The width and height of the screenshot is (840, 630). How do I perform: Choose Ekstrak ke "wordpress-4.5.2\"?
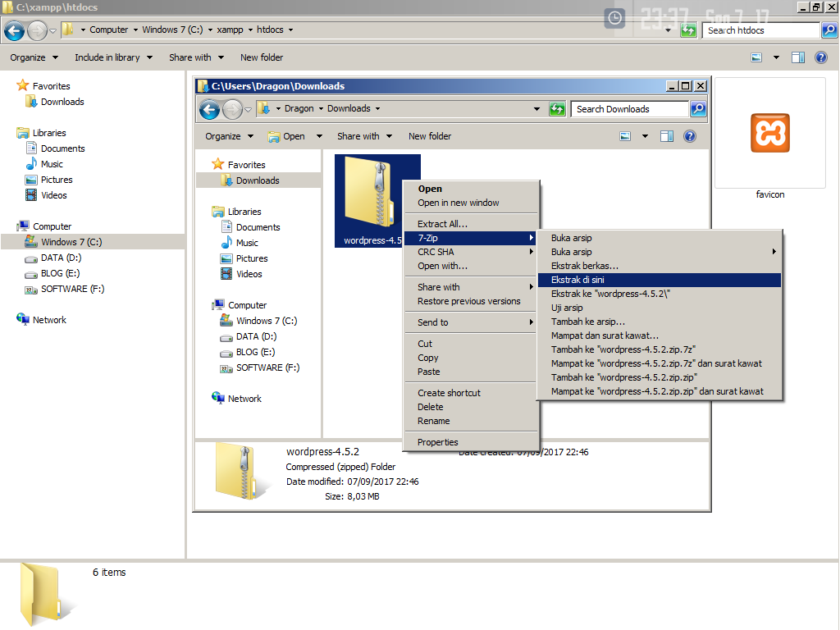(659, 294)
